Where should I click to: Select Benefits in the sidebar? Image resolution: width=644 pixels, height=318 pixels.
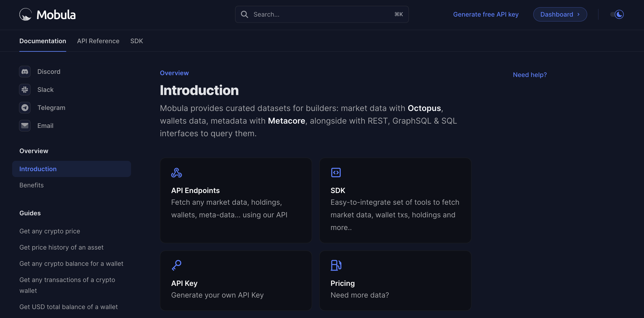(32, 185)
